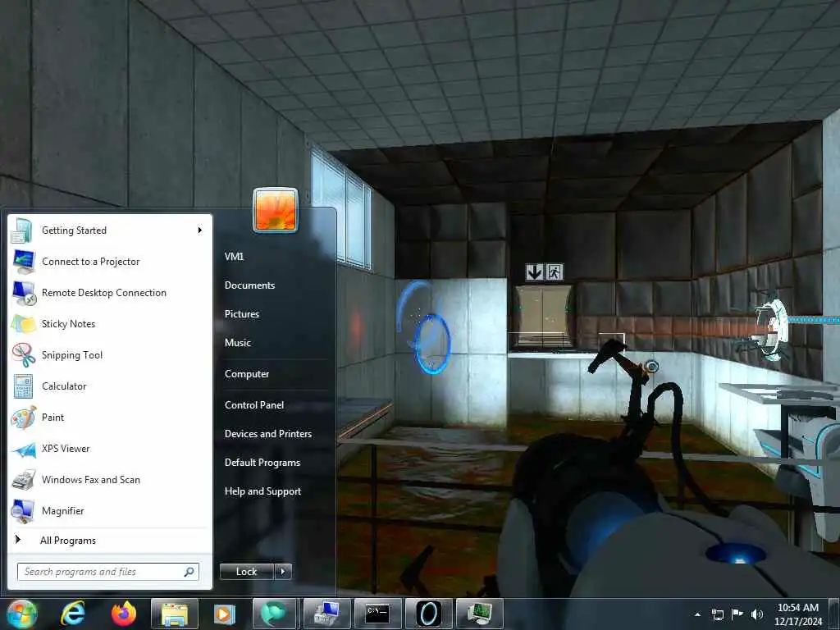Click the Magnifier icon
Screen dimensions: 840x630
pos(24,511)
